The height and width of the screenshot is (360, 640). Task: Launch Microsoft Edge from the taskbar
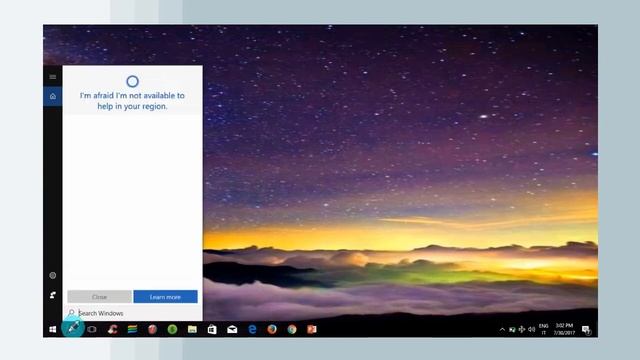tap(252, 329)
